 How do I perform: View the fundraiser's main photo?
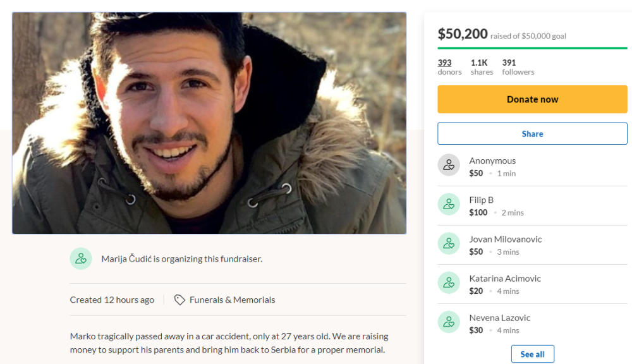(x=209, y=122)
